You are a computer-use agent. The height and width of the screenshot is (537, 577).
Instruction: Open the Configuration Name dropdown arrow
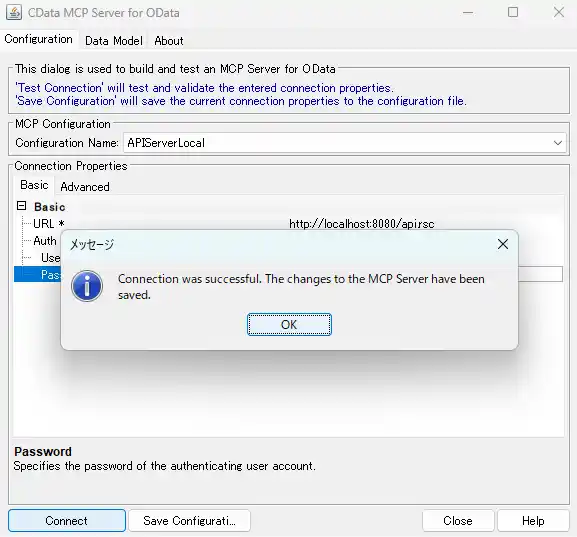pyautogui.click(x=558, y=143)
